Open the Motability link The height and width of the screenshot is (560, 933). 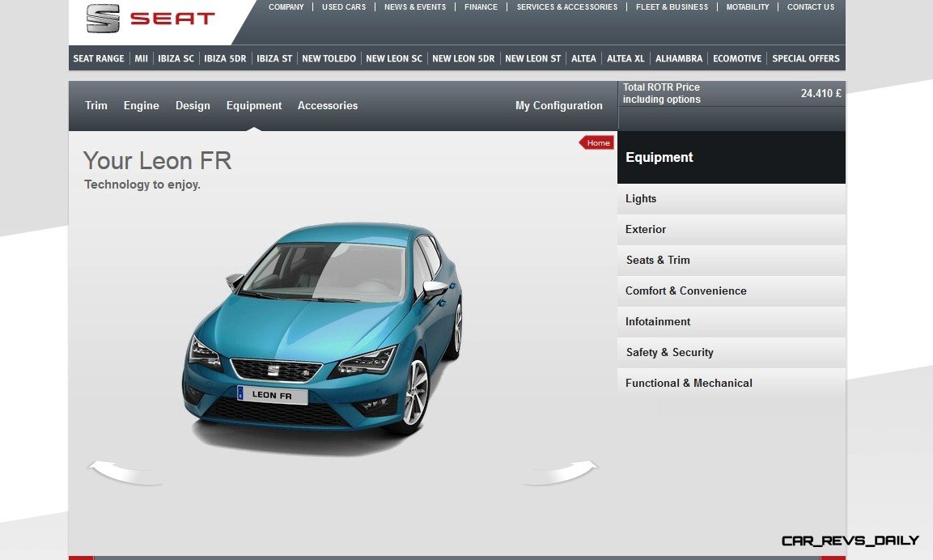tap(748, 7)
